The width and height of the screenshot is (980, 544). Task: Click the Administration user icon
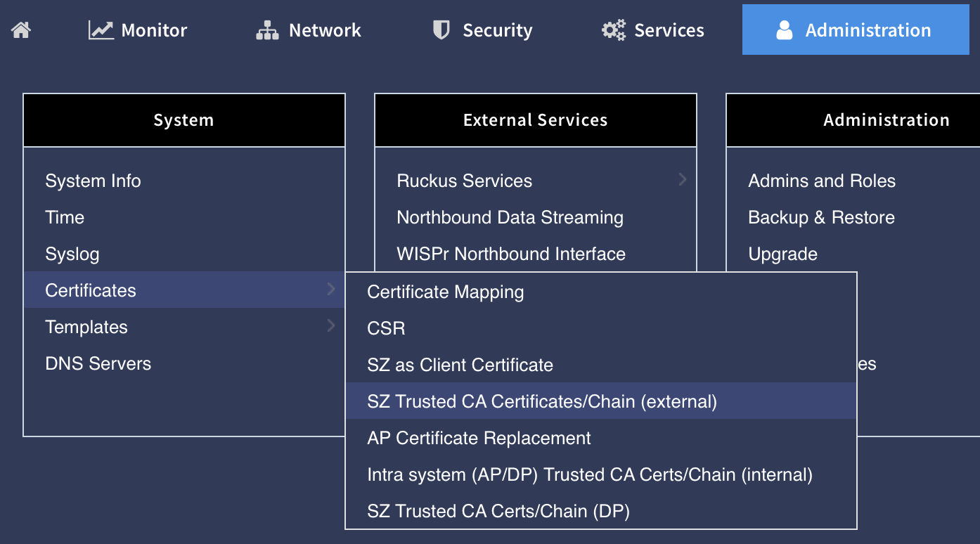click(x=784, y=30)
